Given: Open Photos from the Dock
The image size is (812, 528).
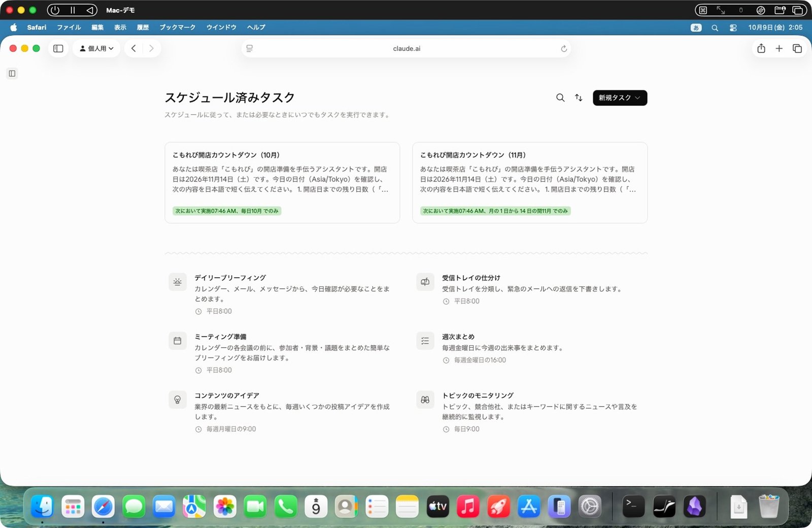Looking at the screenshot, I should tap(225, 506).
